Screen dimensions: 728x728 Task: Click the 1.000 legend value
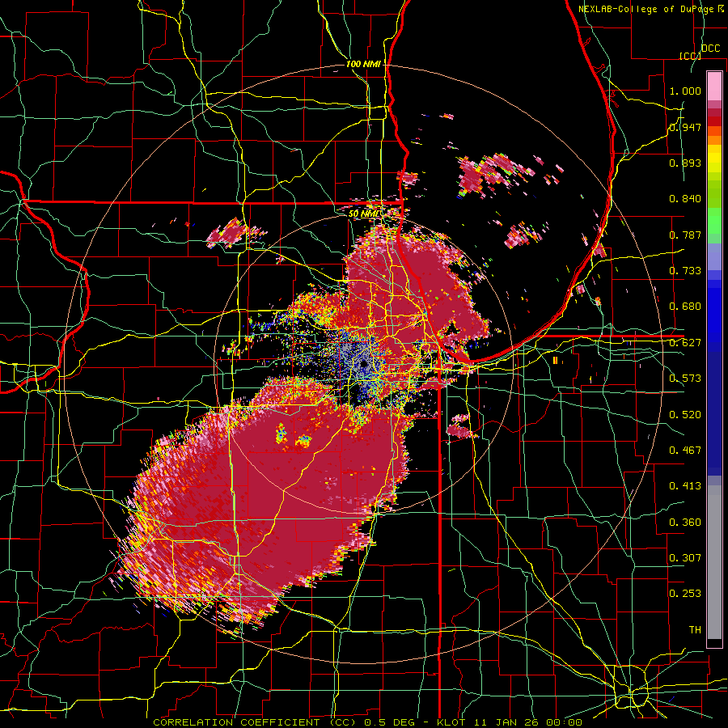[685, 91]
